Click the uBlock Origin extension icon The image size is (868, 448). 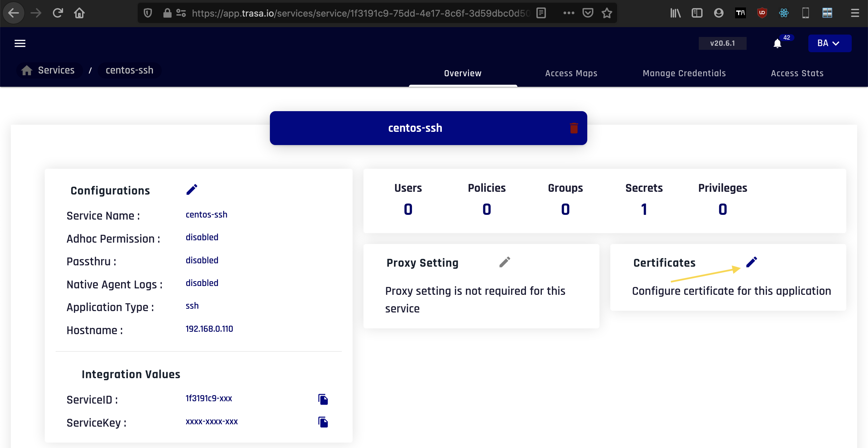pyautogui.click(x=762, y=13)
